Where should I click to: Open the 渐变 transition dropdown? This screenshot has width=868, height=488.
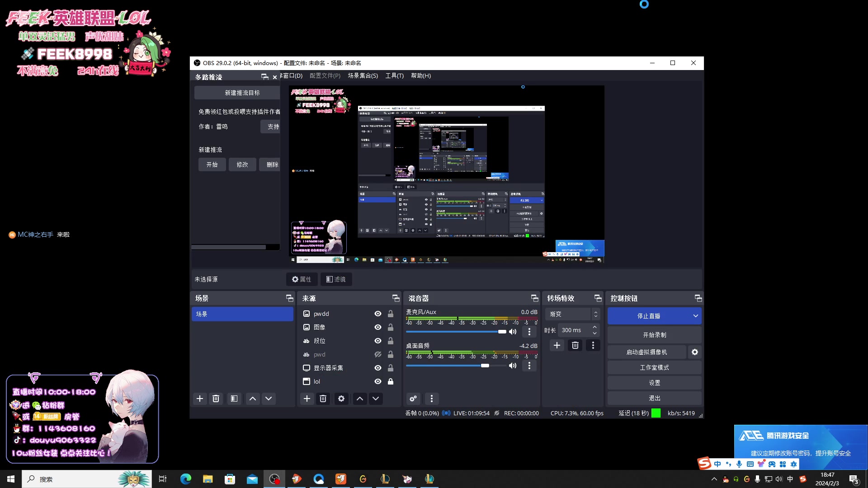click(573, 314)
